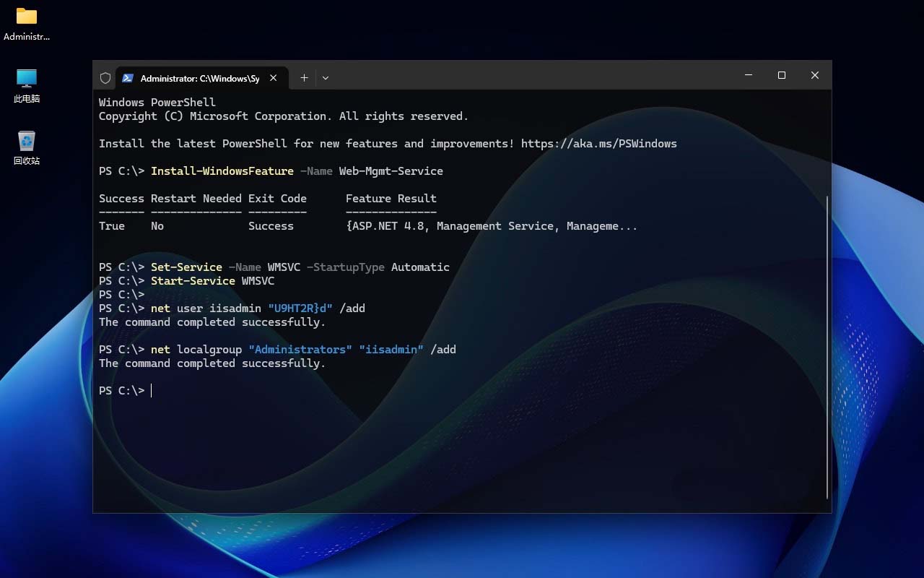This screenshot has width=924, height=578.
Task: Click the "Administrators" string in net localgroup command
Action: point(300,350)
